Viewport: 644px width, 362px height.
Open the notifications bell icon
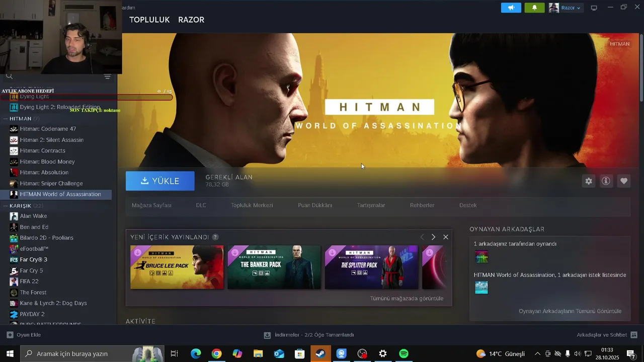point(534,8)
